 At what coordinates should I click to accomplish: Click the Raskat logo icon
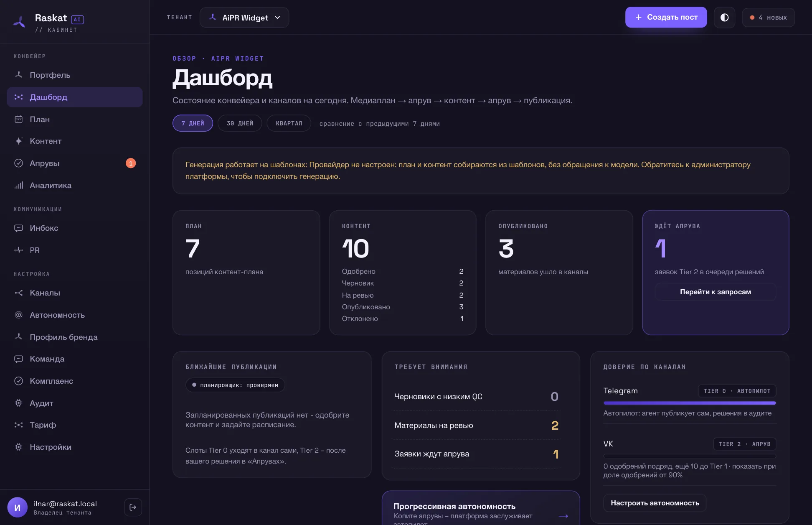pyautogui.click(x=19, y=22)
